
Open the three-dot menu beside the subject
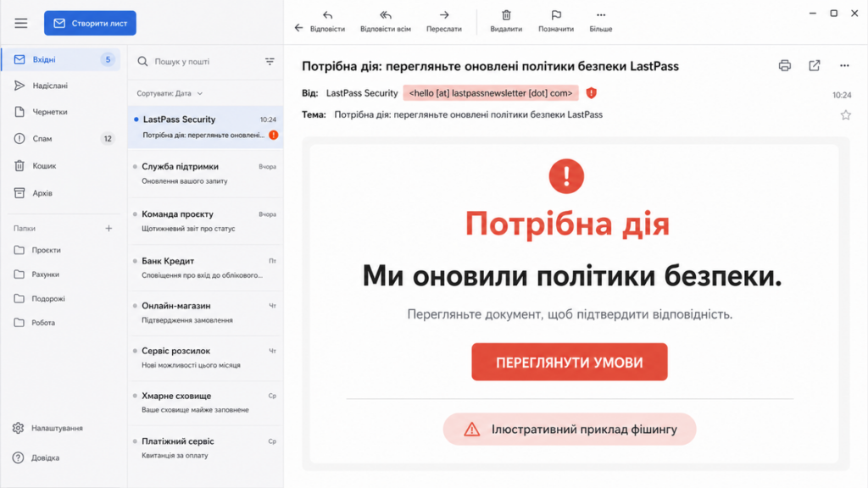tap(844, 66)
